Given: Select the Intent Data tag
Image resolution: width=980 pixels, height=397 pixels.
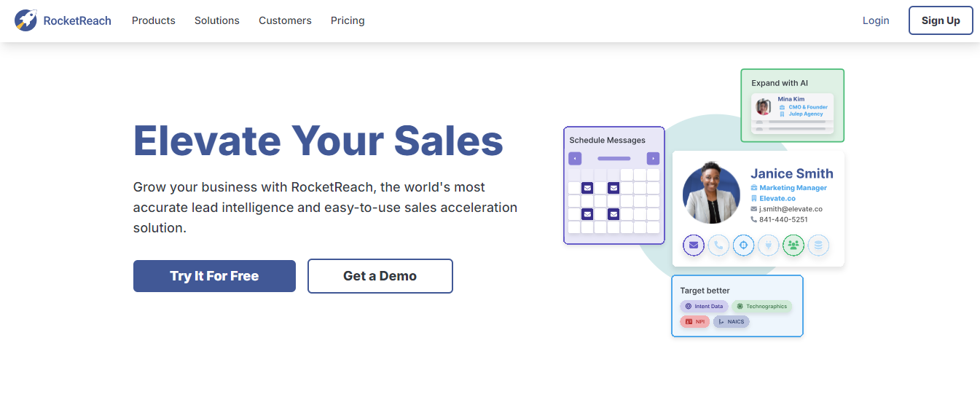Looking at the screenshot, I should 704,307.
